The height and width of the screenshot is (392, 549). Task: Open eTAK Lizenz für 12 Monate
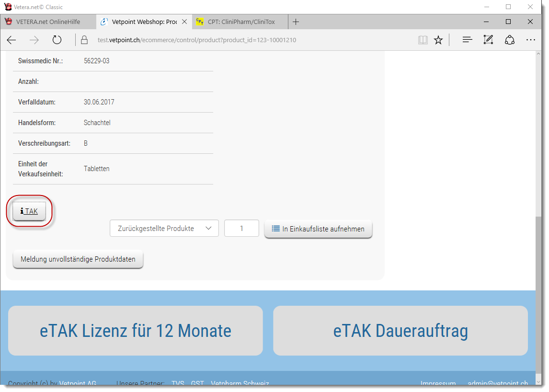coord(136,331)
